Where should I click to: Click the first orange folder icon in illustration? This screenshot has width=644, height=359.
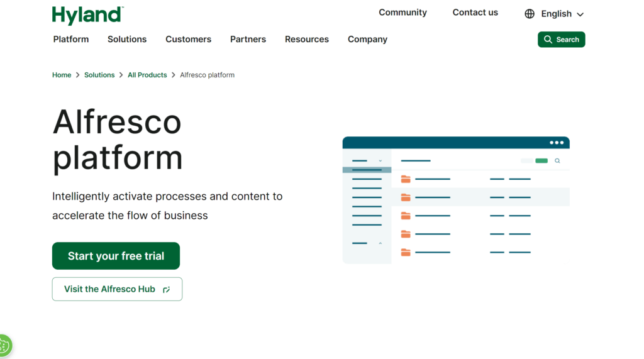pyautogui.click(x=406, y=179)
